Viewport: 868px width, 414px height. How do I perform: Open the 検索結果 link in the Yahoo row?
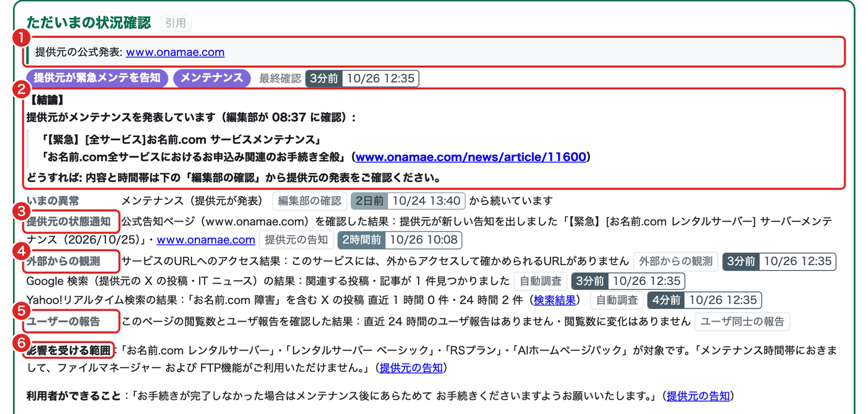[x=555, y=300]
